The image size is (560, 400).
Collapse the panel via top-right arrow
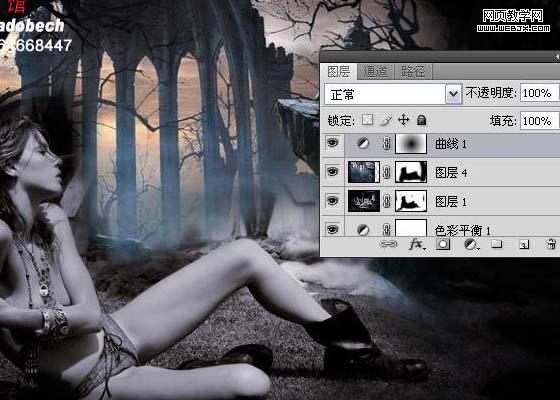tap(557, 57)
